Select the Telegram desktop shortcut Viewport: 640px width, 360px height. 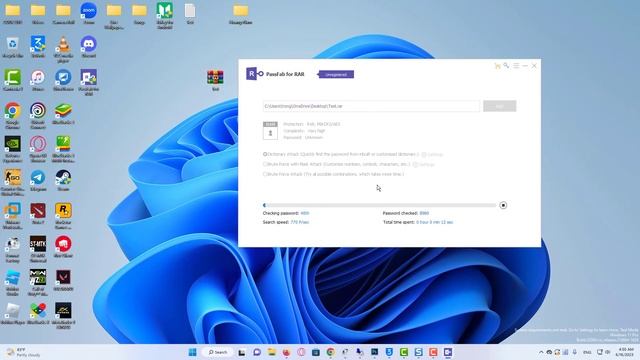pos(38,181)
